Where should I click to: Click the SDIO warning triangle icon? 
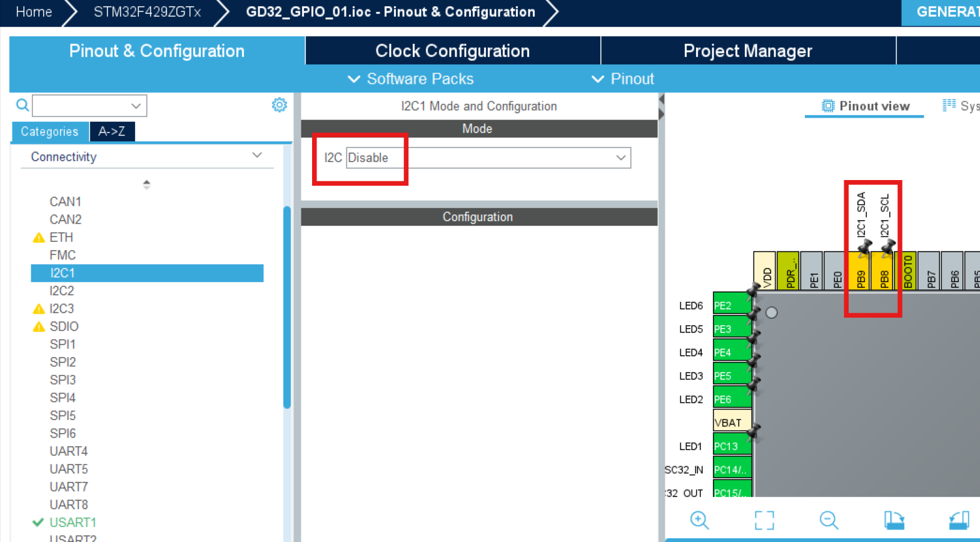pos(39,326)
